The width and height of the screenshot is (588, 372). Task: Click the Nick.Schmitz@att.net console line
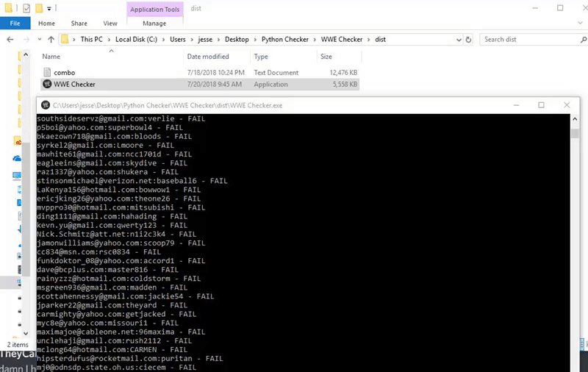point(116,234)
